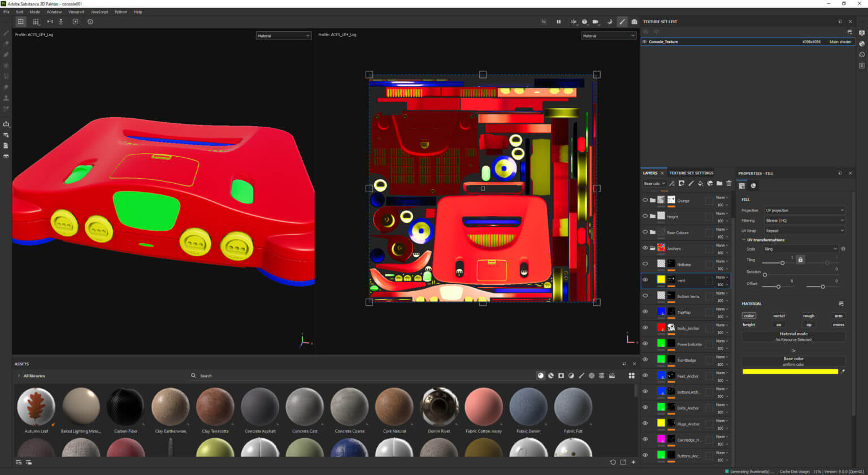Open the camera video icon in viewport toolbar

click(x=595, y=21)
